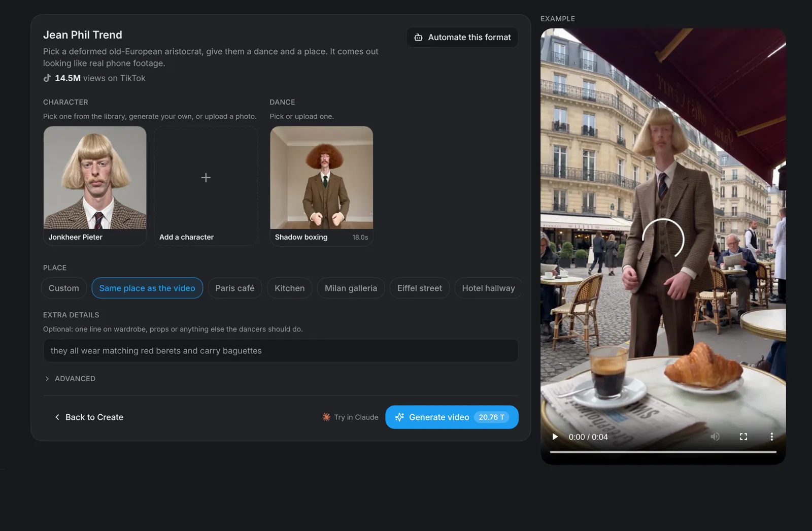Select the Jonkheer Pieter character card
812x531 pixels.
[95, 186]
